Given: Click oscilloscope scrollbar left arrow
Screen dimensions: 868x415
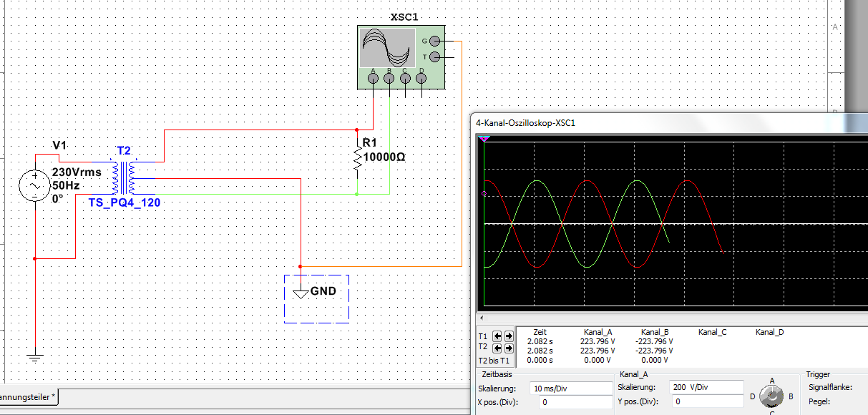Looking at the screenshot, I should (482, 318).
